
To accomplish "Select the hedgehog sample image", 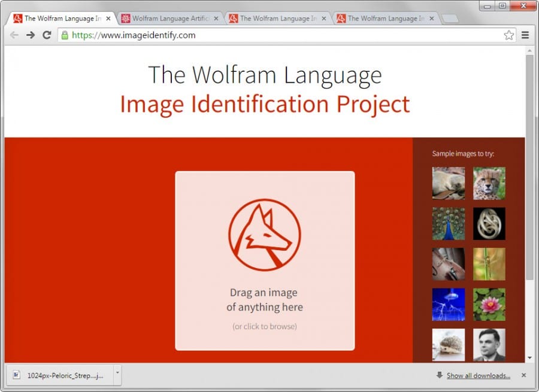I will [448, 345].
